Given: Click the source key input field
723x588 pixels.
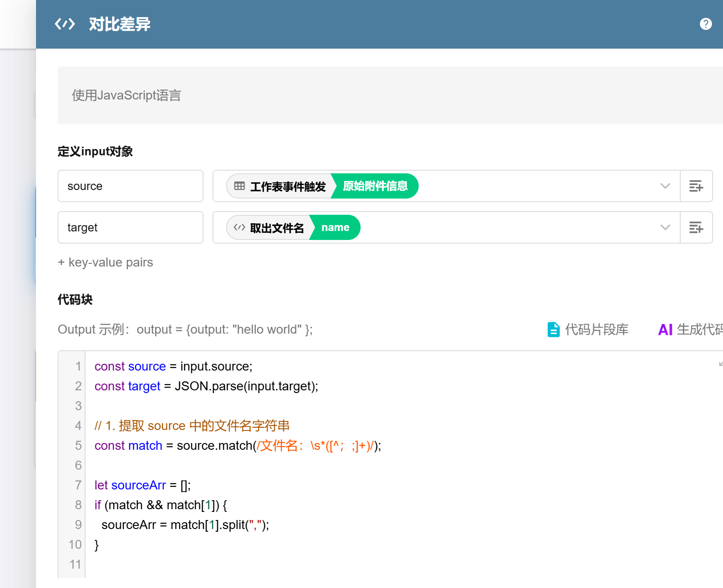Looking at the screenshot, I should [x=131, y=186].
